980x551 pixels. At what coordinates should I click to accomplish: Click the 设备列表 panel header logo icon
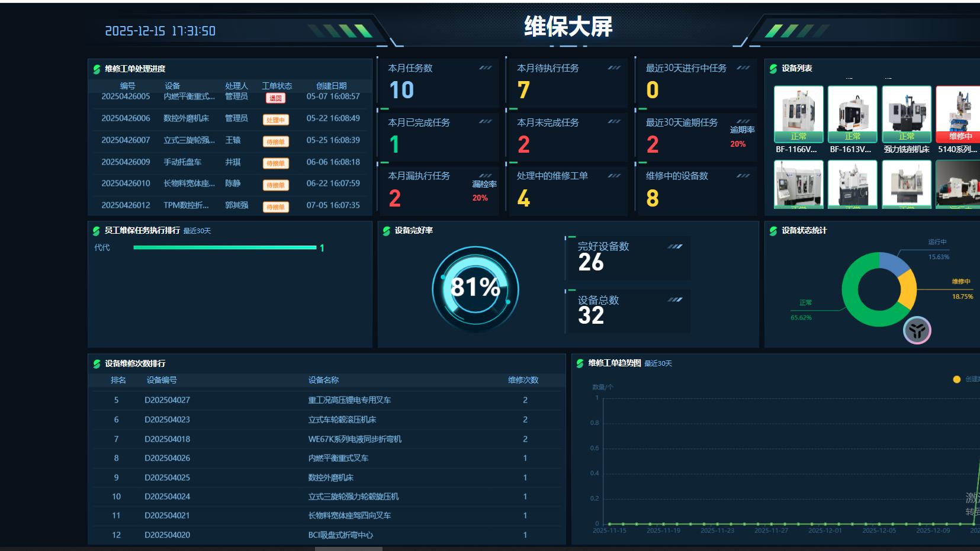click(x=775, y=68)
